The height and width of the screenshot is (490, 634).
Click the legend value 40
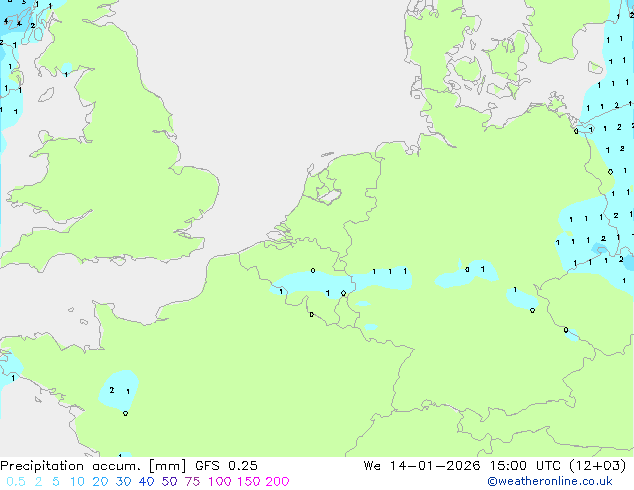tap(146, 482)
